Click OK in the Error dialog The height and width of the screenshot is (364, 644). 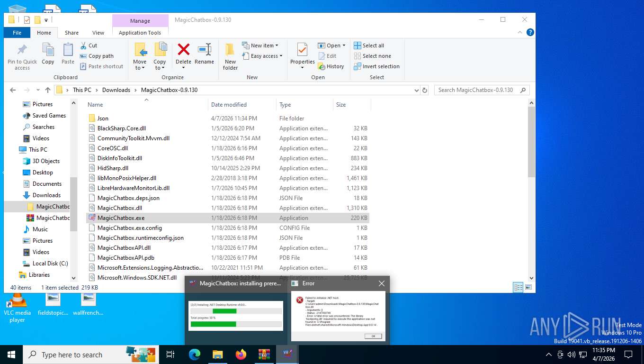click(373, 336)
